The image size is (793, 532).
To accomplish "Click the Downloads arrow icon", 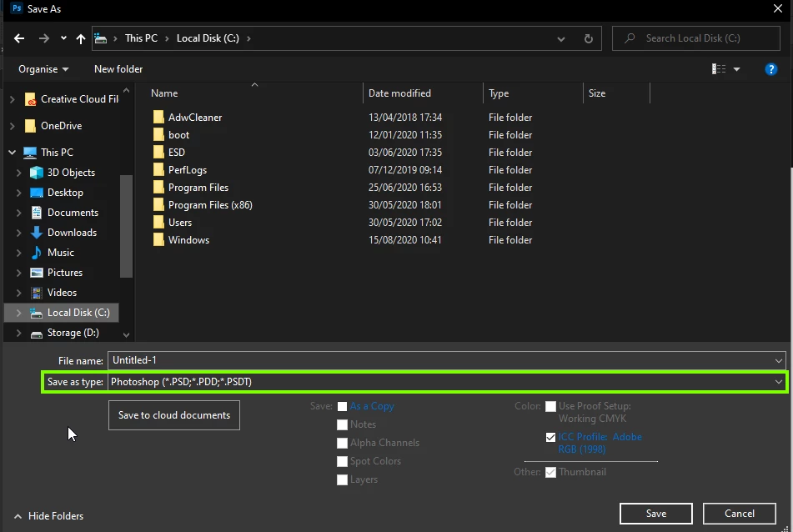I will (x=37, y=233).
